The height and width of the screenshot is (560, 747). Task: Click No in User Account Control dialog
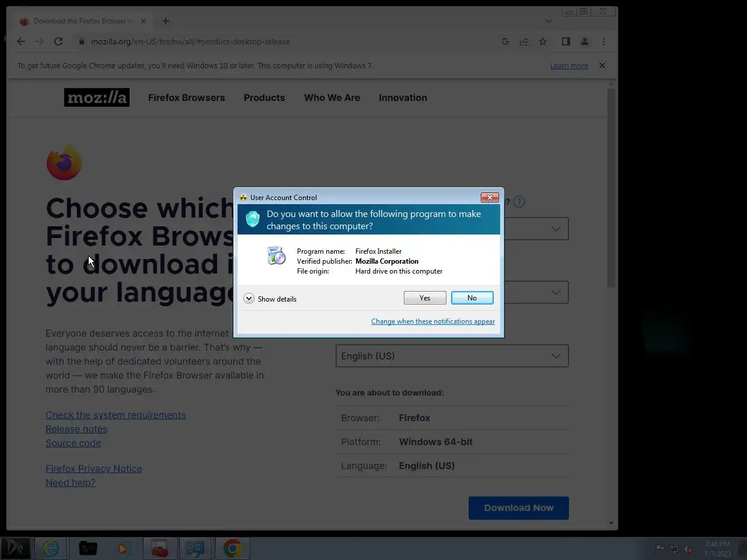point(472,298)
